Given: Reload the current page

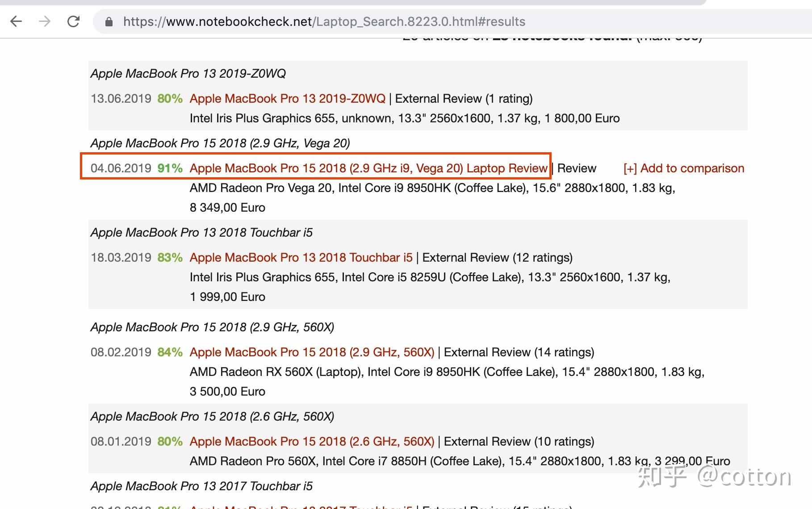Looking at the screenshot, I should tap(73, 21).
